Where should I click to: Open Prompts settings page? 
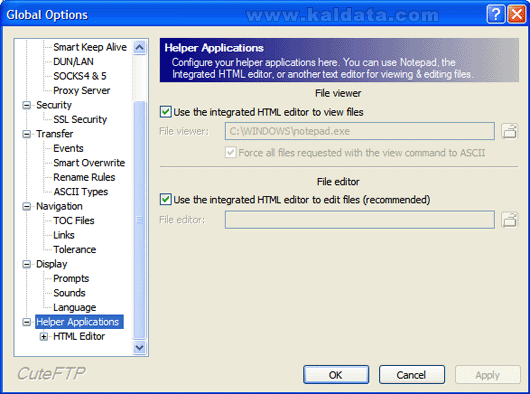point(71,278)
